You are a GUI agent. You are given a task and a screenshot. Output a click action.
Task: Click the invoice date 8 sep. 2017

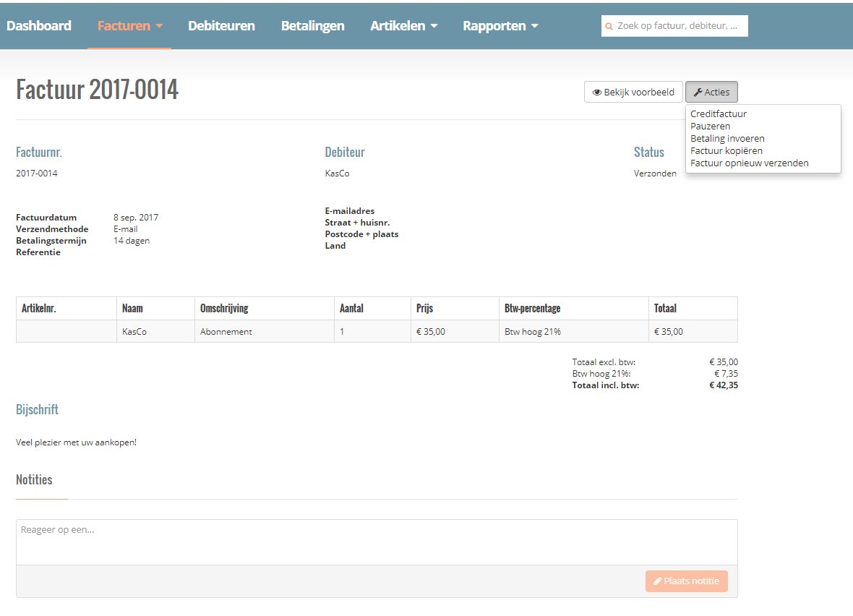tap(136, 217)
